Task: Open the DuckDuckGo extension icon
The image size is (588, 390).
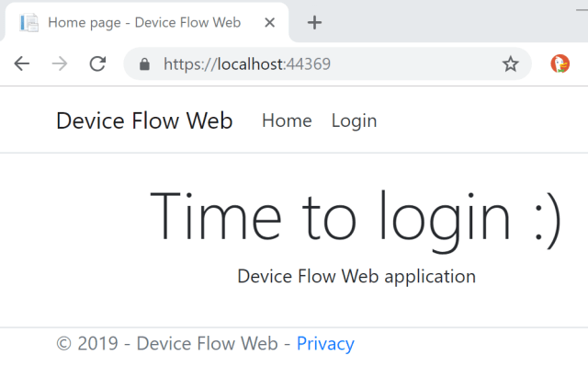Action: coord(560,63)
